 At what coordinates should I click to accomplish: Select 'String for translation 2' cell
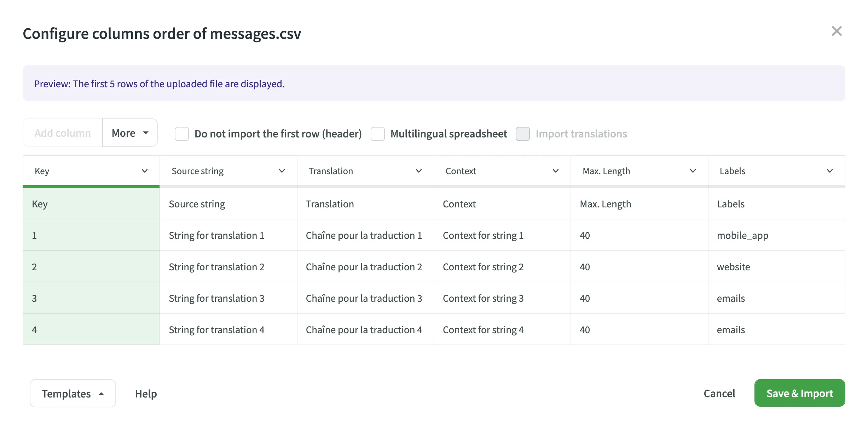tap(228, 267)
